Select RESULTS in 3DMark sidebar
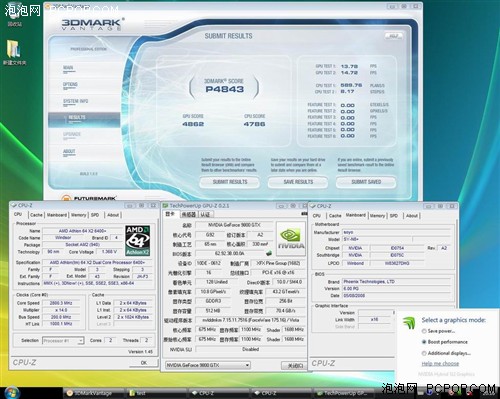Image resolution: width=500 pixels, height=399 pixels. 84,119
